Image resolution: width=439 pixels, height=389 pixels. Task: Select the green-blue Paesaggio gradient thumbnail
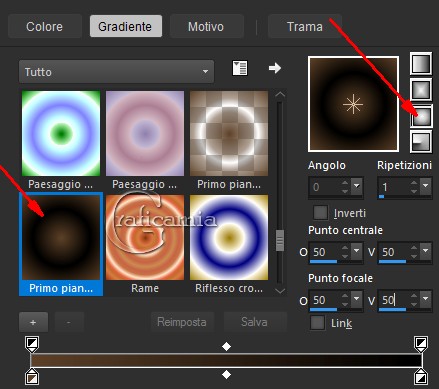[61, 133]
